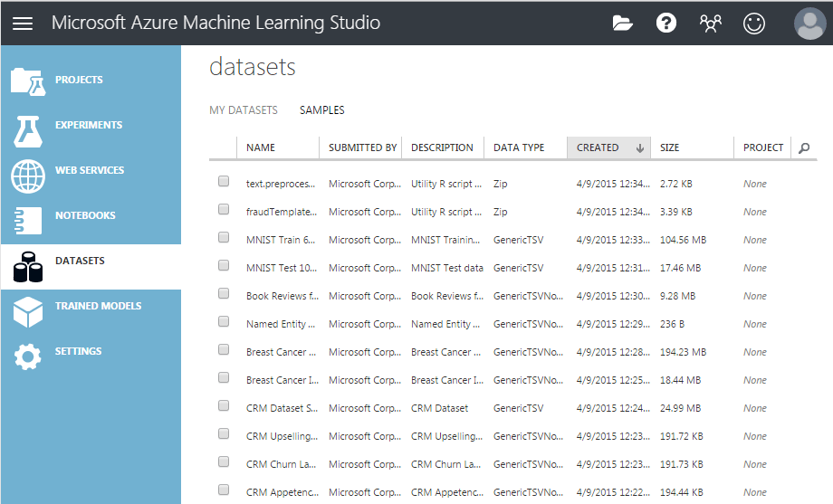Check the MNIST Train 6... dataset checkbox

coord(224,237)
